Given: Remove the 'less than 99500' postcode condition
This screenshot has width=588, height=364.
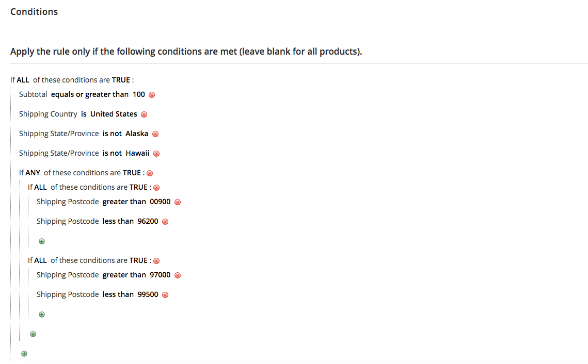Looking at the screenshot, I should point(165,295).
